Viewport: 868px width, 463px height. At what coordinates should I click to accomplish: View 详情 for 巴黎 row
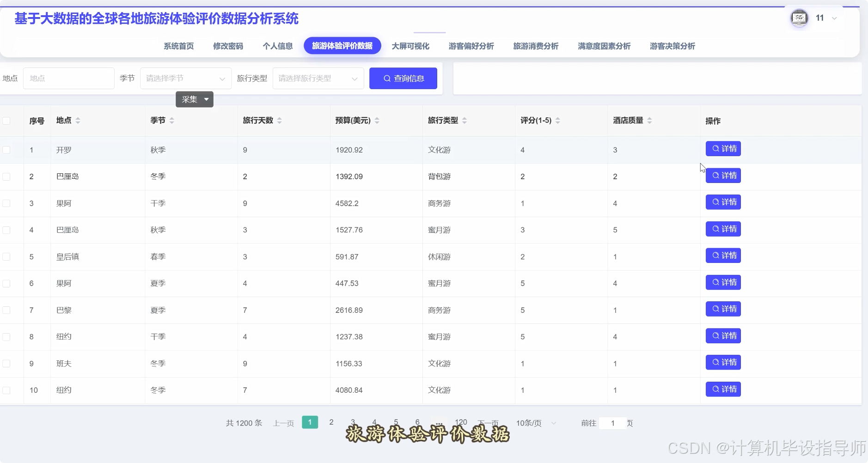click(723, 309)
